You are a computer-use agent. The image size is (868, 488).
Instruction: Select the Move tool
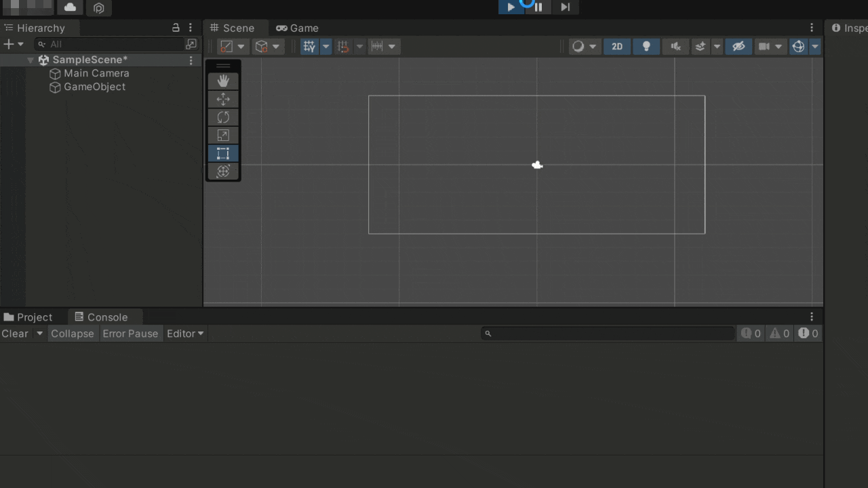pyautogui.click(x=223, y=99)
